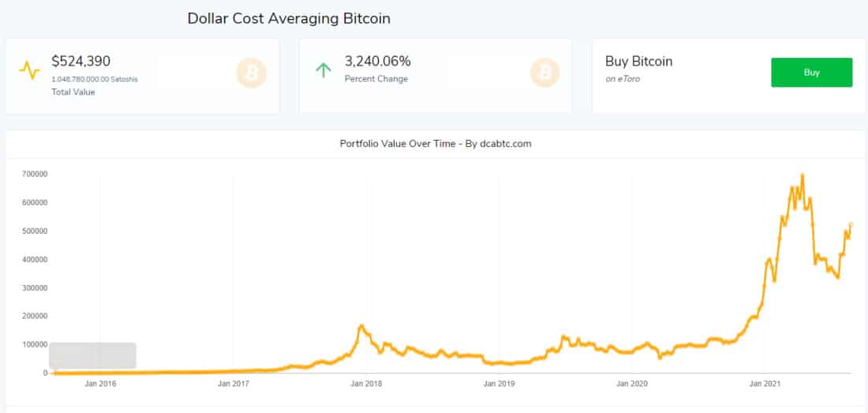Click the 1,048,780,000.00 Satoshis text
868x413 pixels.
coord(95,80)
